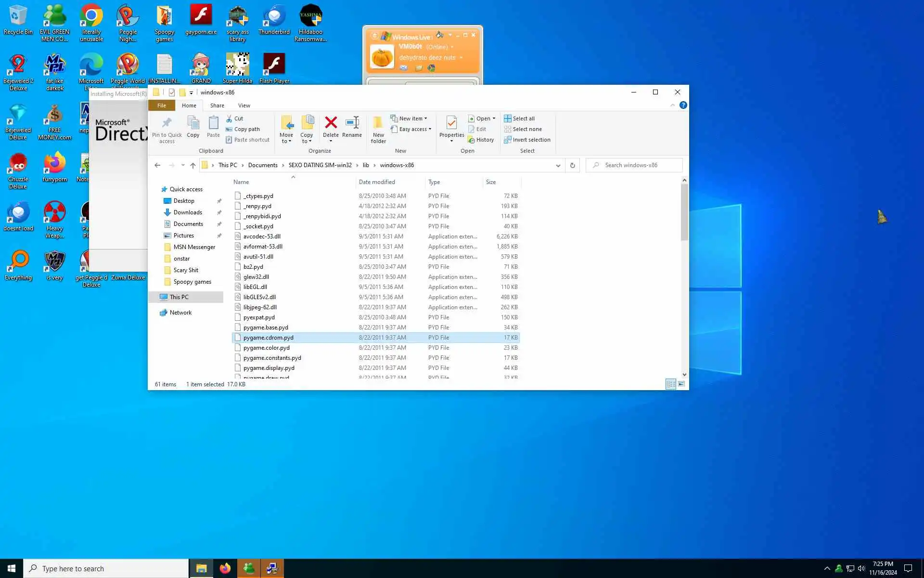Click the refresh button beside address bar
This screenshot has height=578, width=924.
point(572,165)
